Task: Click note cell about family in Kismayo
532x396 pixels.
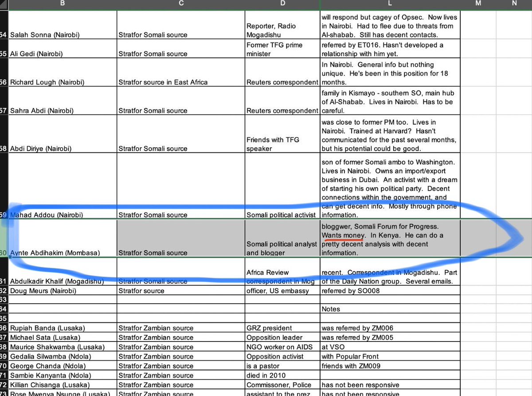Action: click(x=390, y=101)
